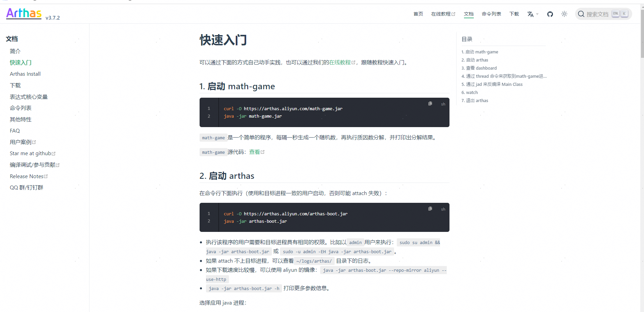Open 用户案例 external sidebar link
The height and width of the screenshot is (312, 644).
coord(23,142)
